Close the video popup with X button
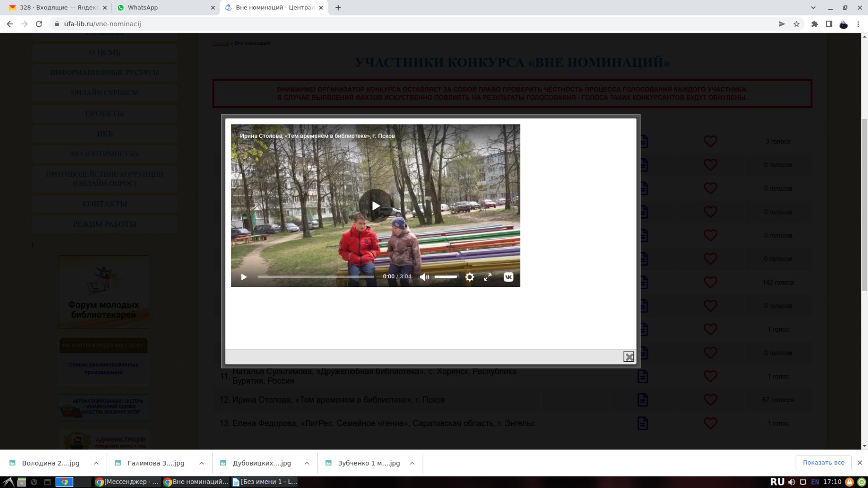The image size is (868, 488). (629, 356)
